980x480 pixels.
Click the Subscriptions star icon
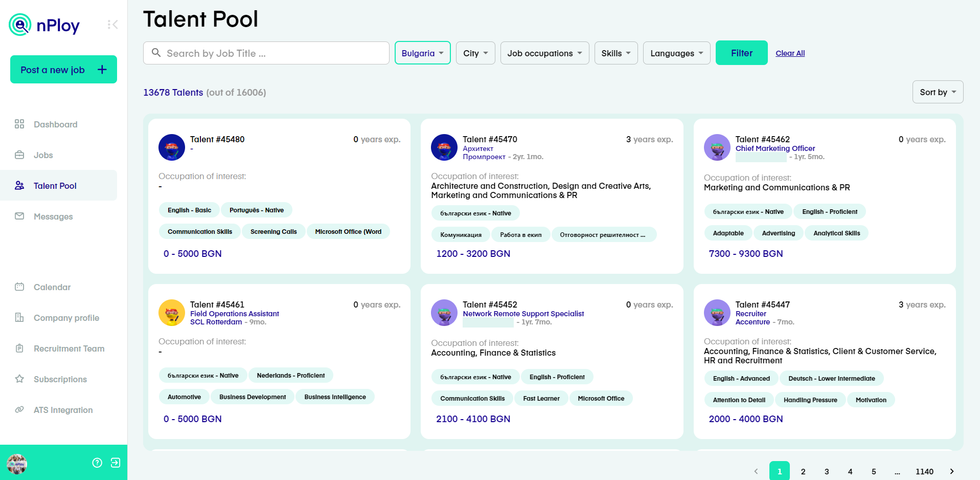[19, 379]
